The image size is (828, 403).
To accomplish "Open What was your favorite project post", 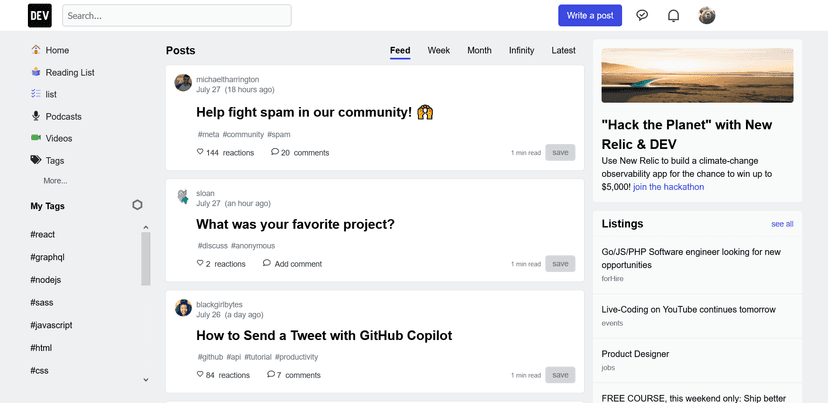I will tap(295, 224).
